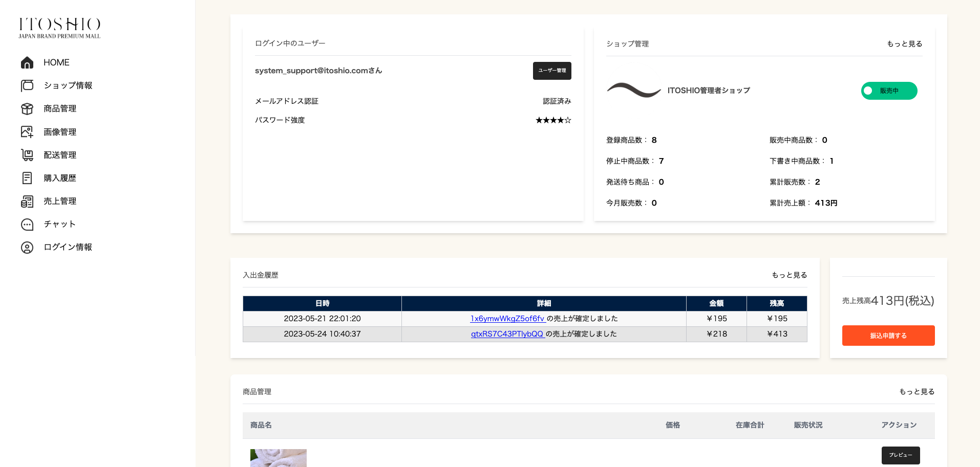Open もっと見る in the ショップ管理 panel
This screenshot has height=467, width=980.
point(904,43)
